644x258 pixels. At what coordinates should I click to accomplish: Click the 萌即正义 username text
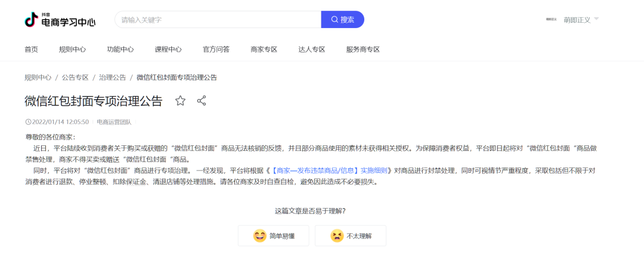(x=577, y=20)
